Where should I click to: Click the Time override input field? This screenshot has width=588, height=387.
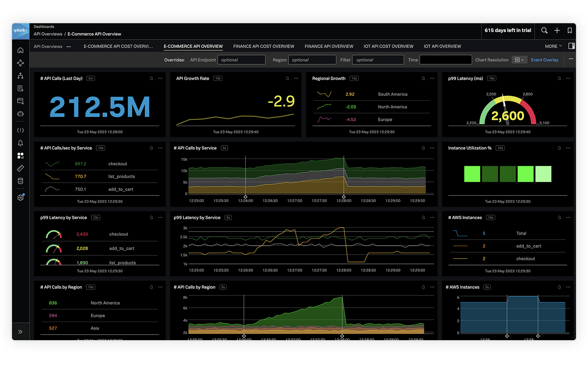click(446, 60)
